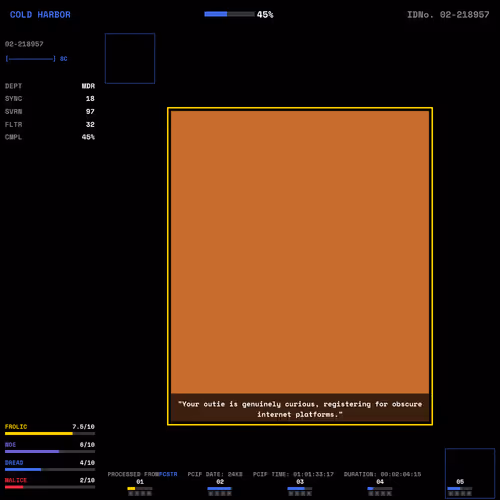Click the 02-218957 ID in the left panel
Viewport: 500px width, 500px height.
24,44
